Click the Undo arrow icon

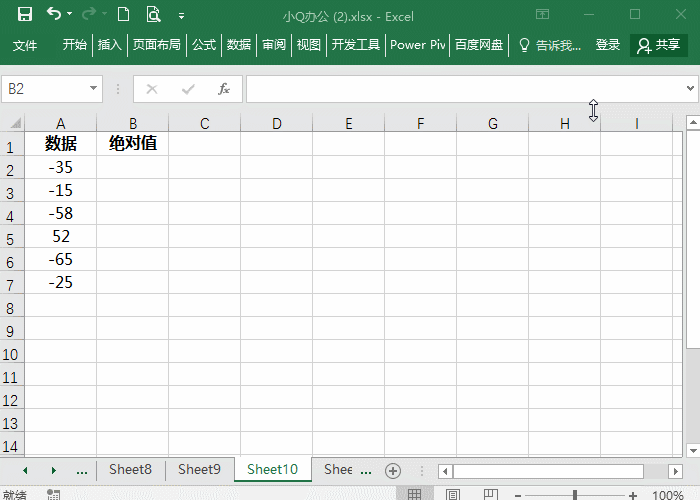54,14
